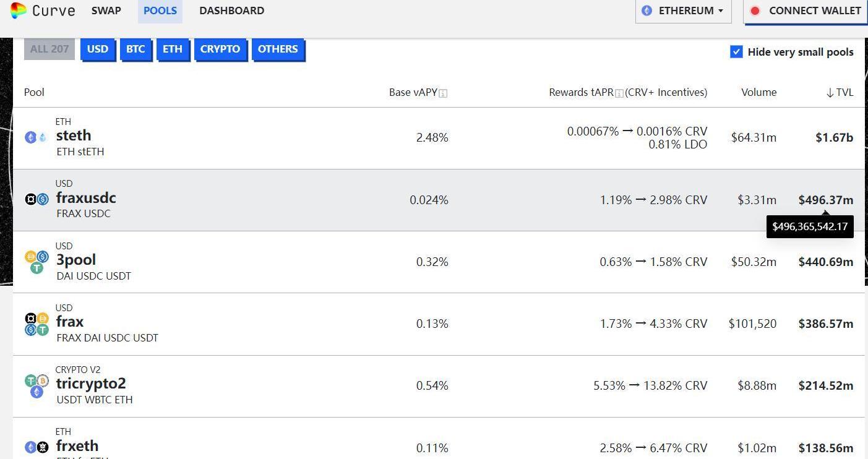
Task: Uncheck the Hide very small pools checkbox
Action: [736, 52]
